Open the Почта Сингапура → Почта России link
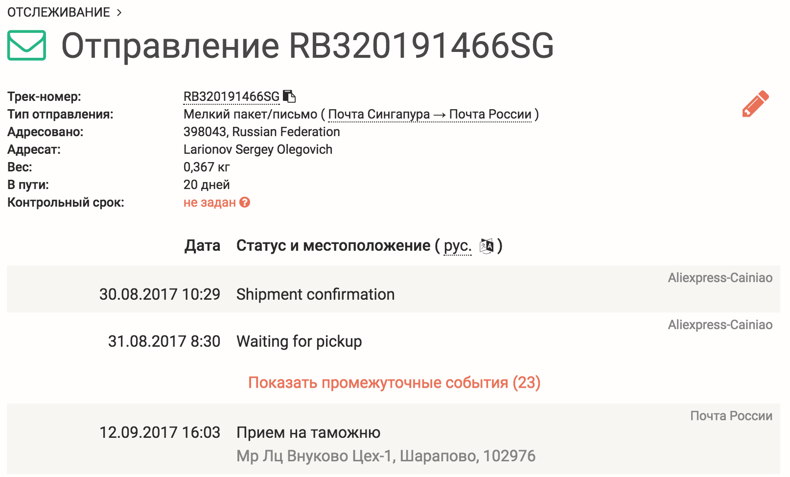Viewport: 790px width, 477px height. 430,114
